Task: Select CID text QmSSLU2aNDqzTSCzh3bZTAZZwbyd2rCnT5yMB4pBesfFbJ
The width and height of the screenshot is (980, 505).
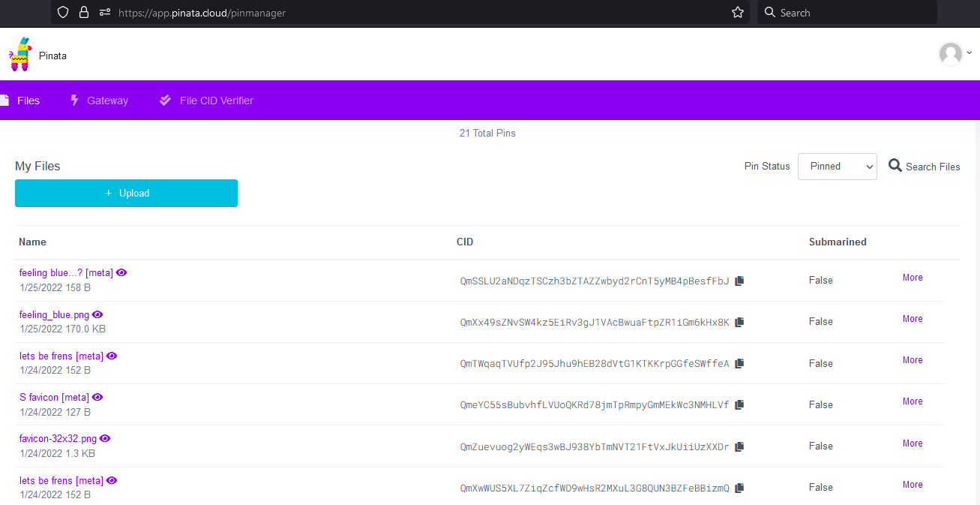Action: 595,281
